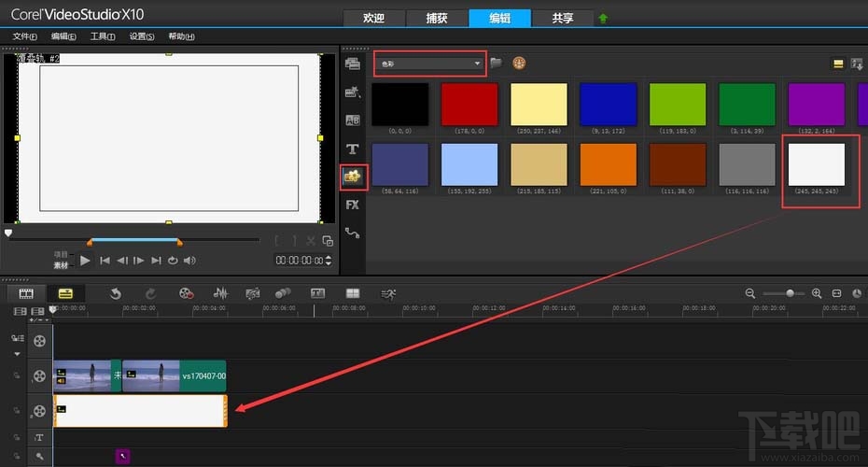Adjust the timecode stepper arrows
This screenshot has height=467, width=868.
click(328, 261)
